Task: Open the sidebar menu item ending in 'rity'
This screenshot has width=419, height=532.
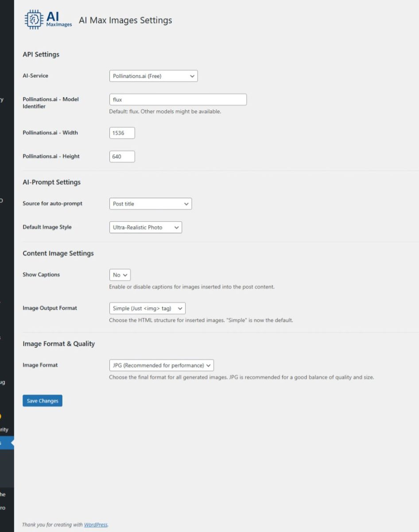Action: click(4, 430)
